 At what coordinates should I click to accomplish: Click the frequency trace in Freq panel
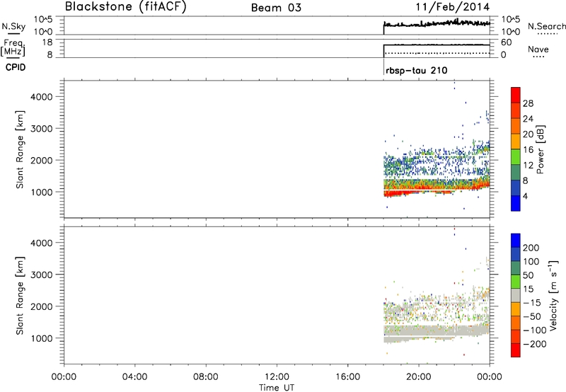point(437,45)
